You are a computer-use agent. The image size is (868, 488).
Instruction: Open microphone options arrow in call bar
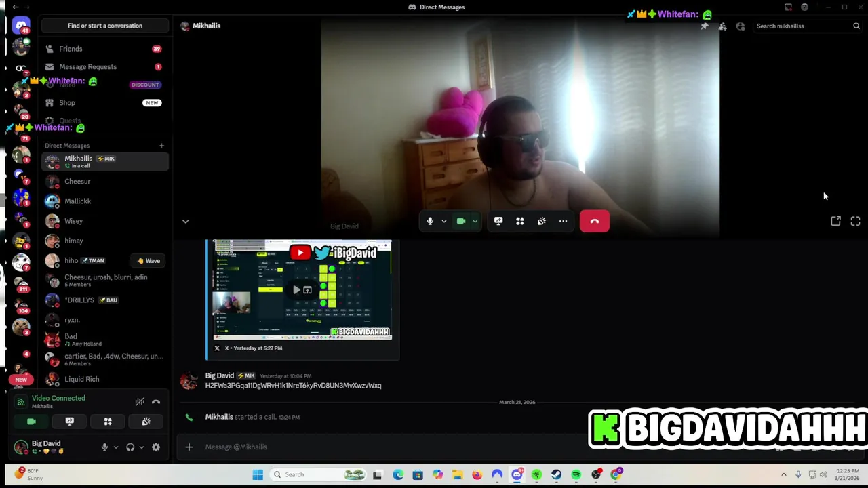443,221
